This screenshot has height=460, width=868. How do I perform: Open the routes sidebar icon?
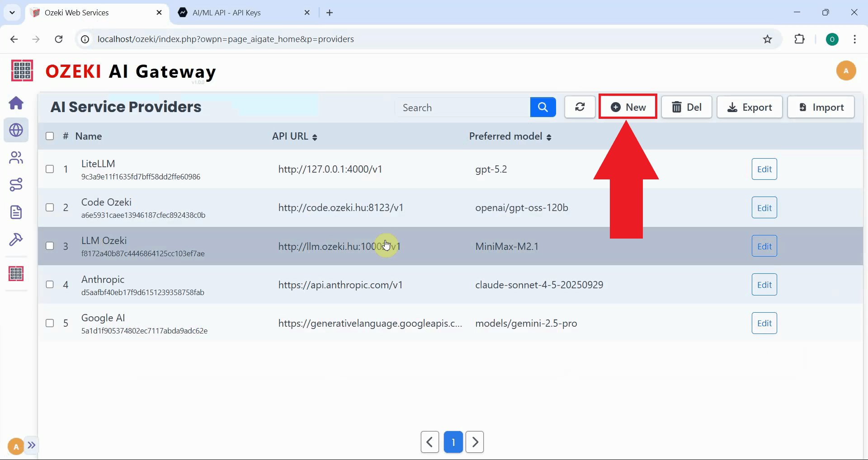pyautogui.click(x=16, y=185)
